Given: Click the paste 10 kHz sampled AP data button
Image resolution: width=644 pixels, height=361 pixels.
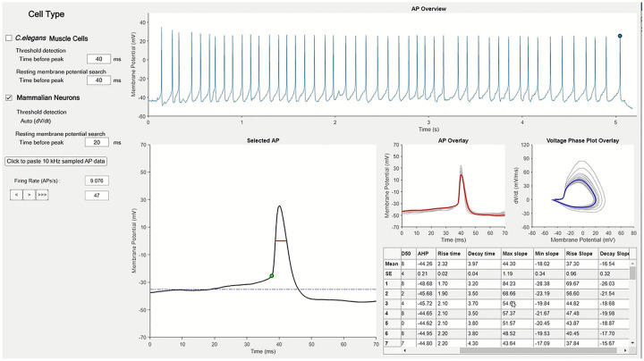Looking at the screenshot, I should [x=55, y=161].
